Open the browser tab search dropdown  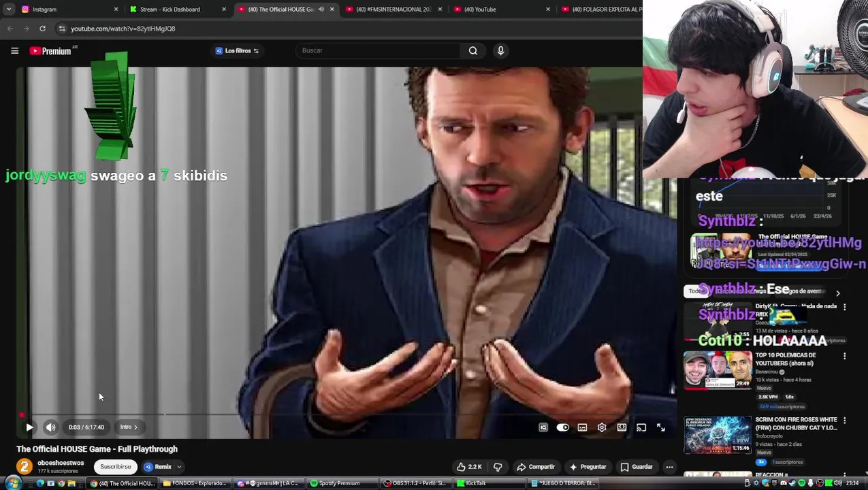click(x=9, y=10)
